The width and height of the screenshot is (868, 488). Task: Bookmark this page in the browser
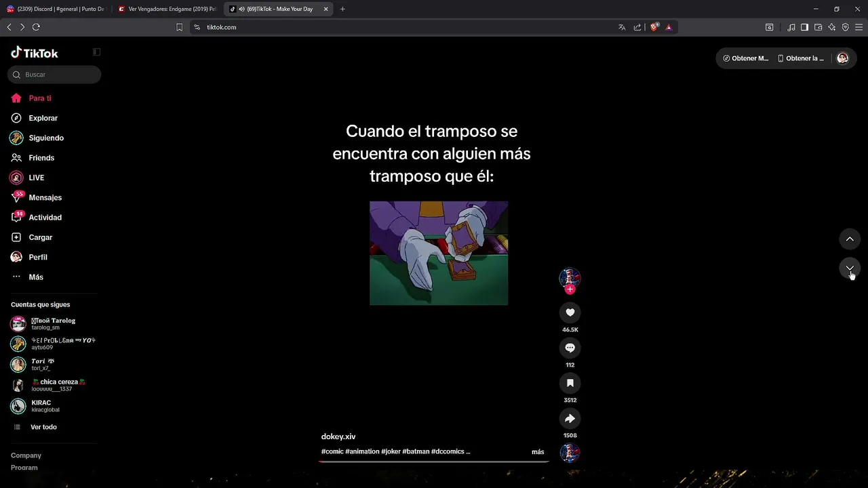pyautogui.click(x=179, y=27)
